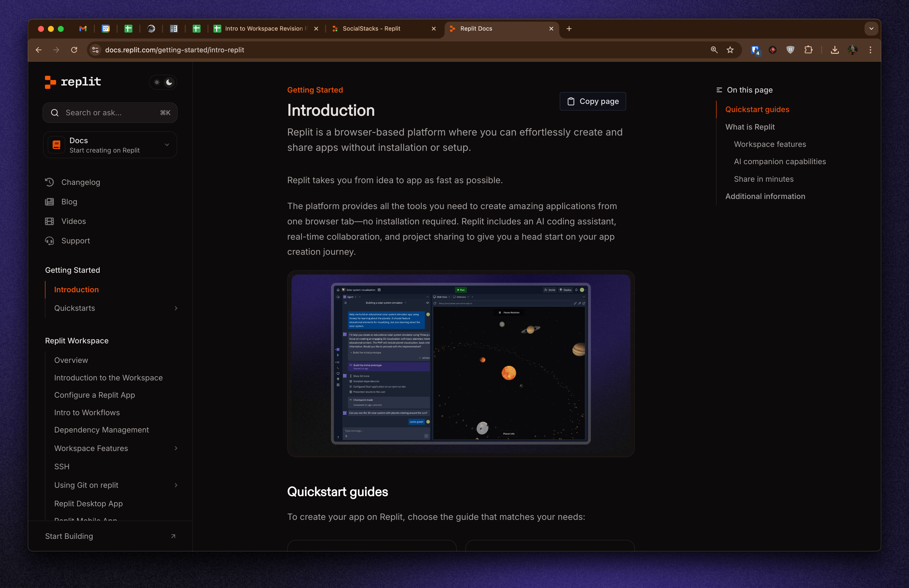909x588 pixels.
Task: Open Intro to Workflows
Action: [x=87, y=412]
